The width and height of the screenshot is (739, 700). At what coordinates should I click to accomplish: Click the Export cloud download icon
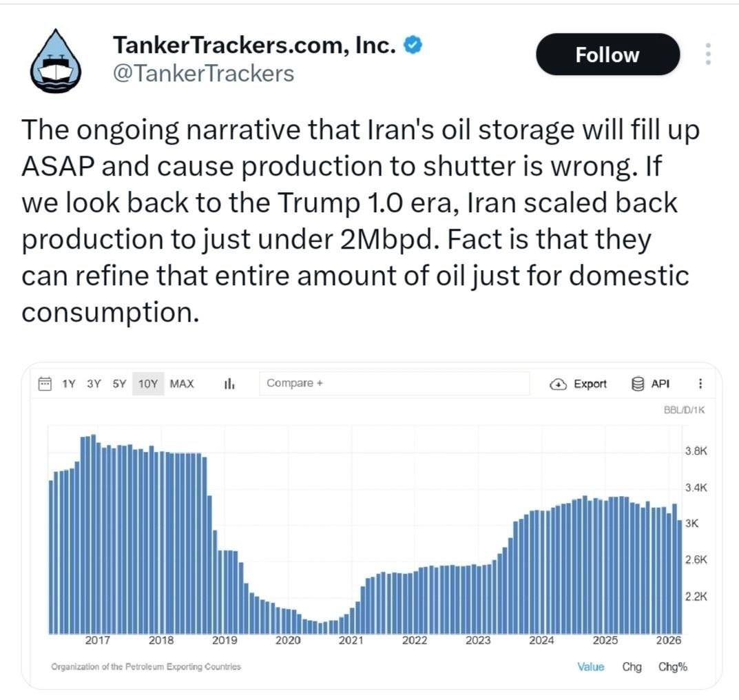(x=558, y=384)
